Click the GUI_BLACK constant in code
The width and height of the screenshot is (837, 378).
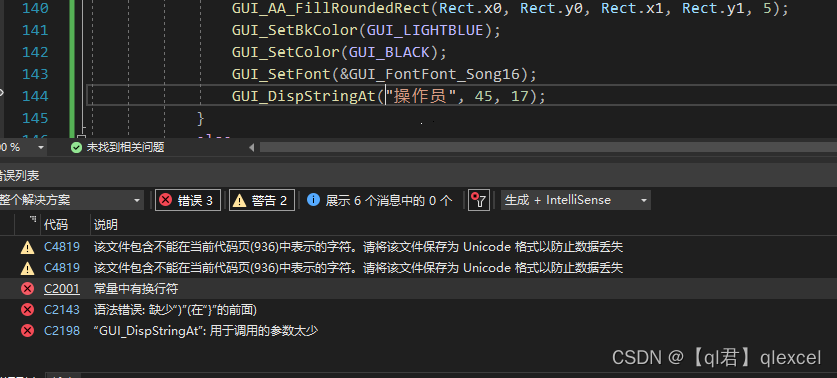tap(389, 52)
